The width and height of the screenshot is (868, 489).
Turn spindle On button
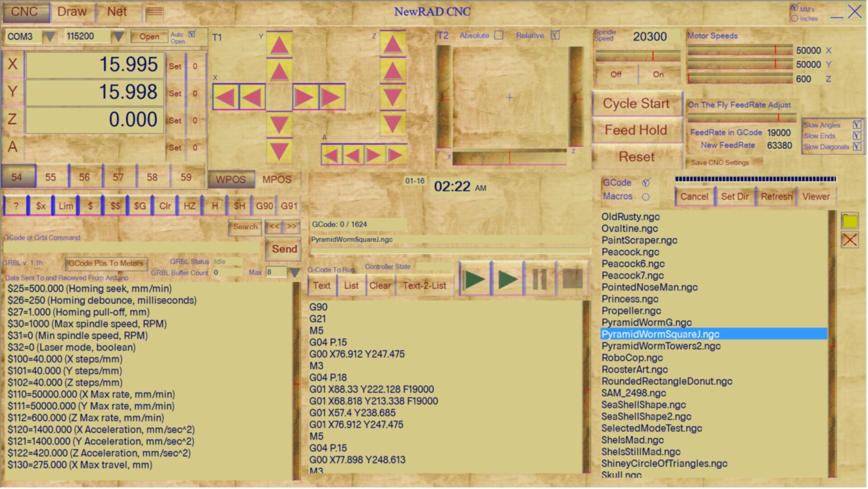click(658, 75)
